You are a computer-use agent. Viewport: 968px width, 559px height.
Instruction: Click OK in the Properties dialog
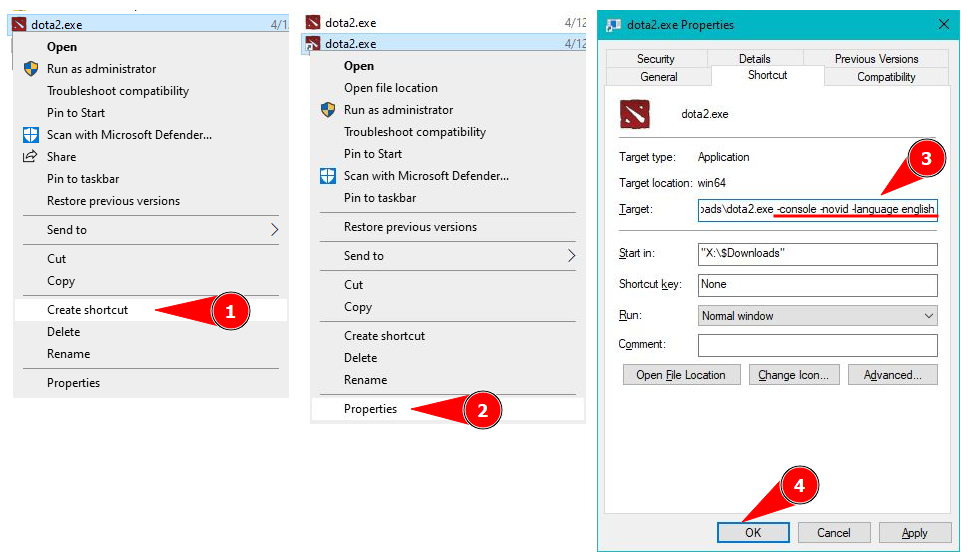753,532
